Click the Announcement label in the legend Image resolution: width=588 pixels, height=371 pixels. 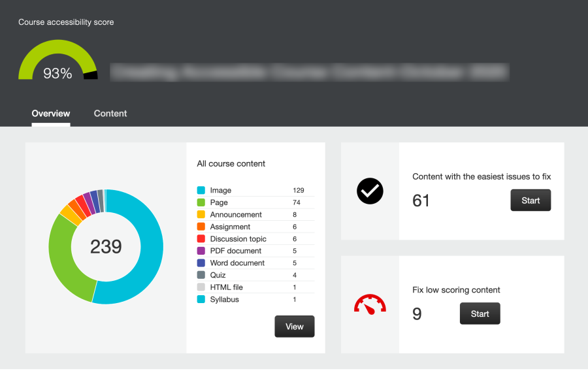(x=236, y=214)
